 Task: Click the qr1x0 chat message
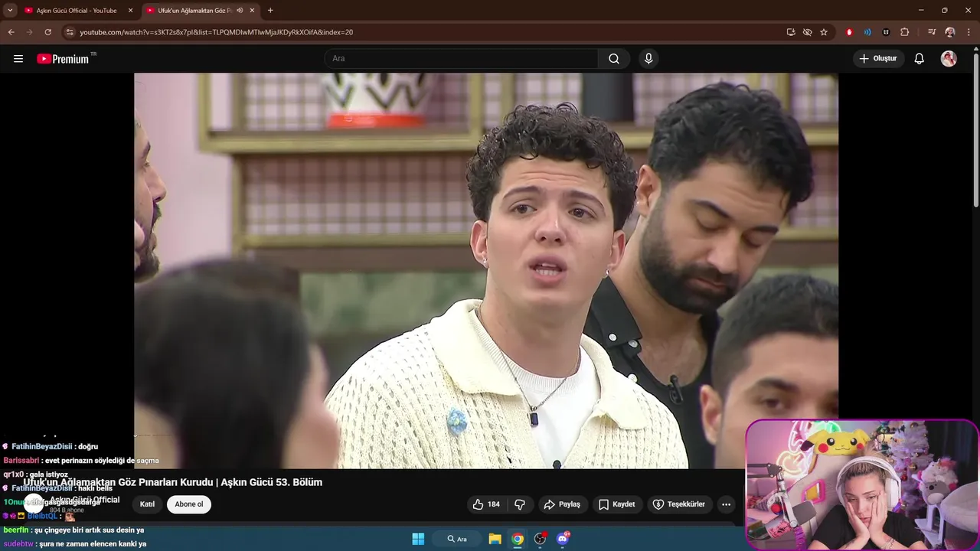tap(36, 474)
